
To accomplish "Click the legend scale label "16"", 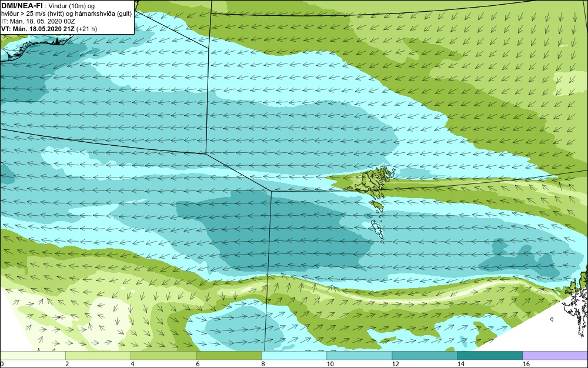I will [x=526, y=364].
